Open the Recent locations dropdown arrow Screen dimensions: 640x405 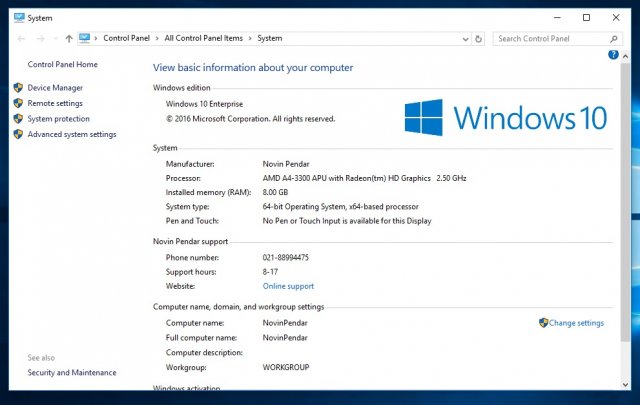[54, 38]
